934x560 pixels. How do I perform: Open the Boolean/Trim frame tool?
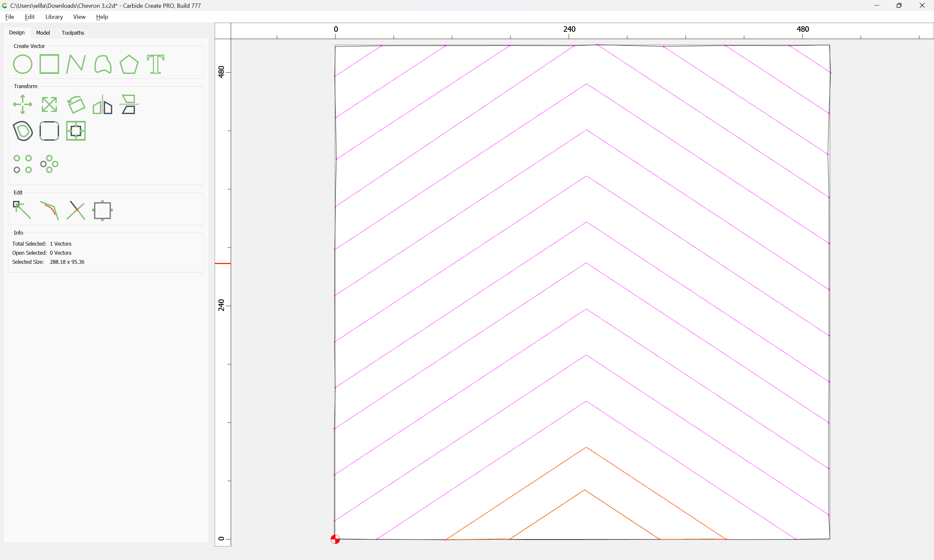(76, 131)
